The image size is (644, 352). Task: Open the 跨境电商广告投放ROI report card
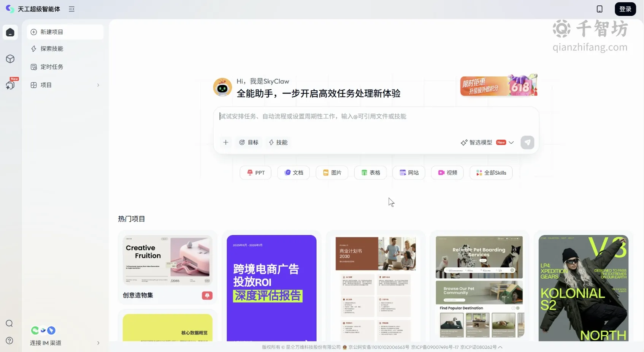(x=271, y=288)
